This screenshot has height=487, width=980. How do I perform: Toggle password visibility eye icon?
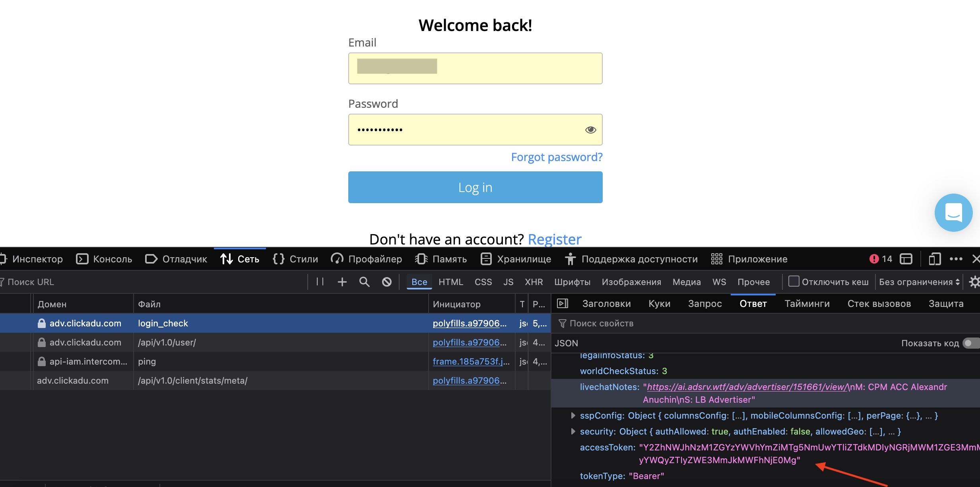pyautogui.click(x=590, y=130)
